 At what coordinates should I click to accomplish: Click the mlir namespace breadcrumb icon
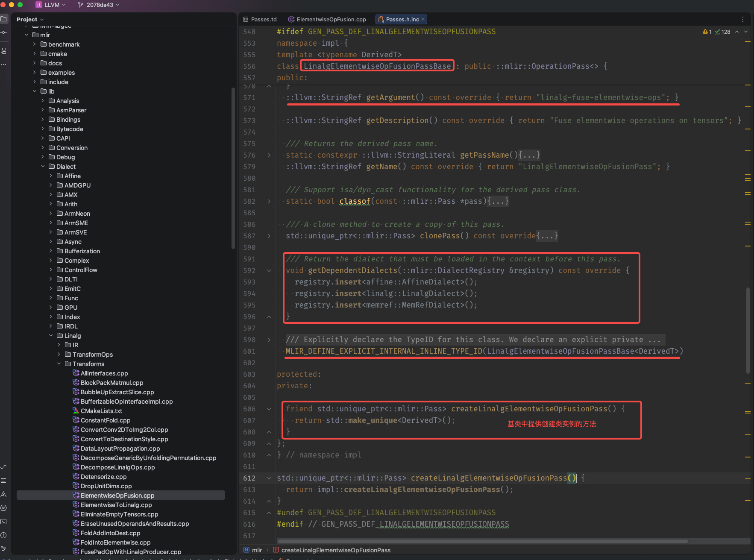click(x=246, y=550)
